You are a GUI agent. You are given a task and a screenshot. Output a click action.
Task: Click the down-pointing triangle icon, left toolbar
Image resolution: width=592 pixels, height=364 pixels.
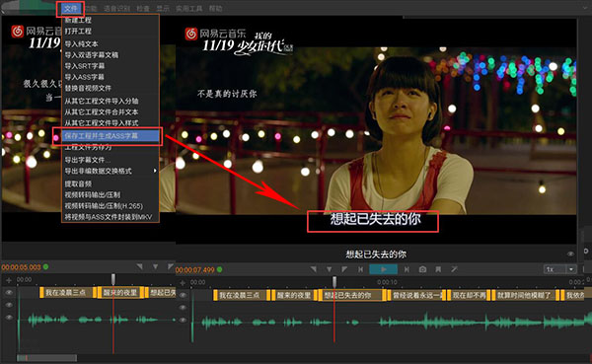(155, 266)
